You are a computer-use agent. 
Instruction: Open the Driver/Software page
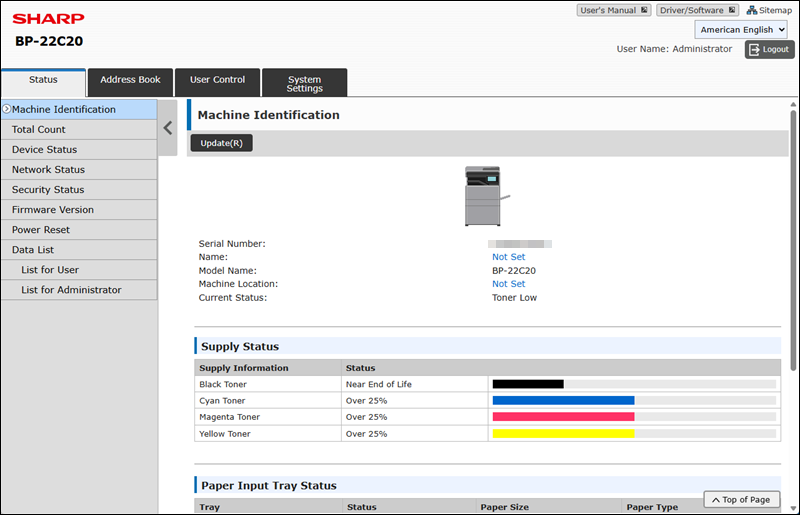[697, 10]
